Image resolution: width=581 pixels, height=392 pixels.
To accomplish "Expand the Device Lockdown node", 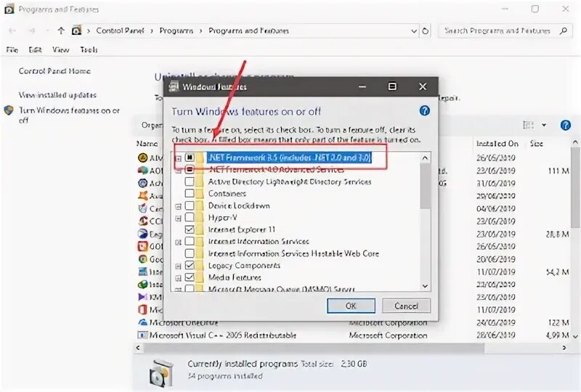I will pos(178,206).
